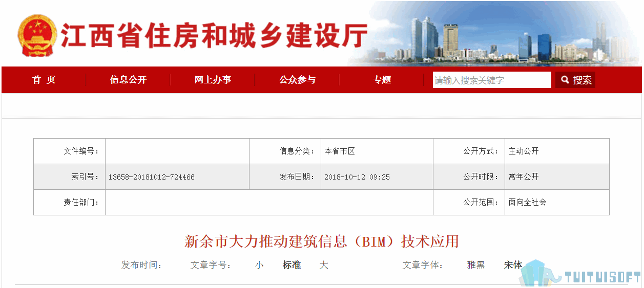Select the article title 新余市大力推动建筑信息
Viewport: 644px width, 288px height.
tap(321, 241)
